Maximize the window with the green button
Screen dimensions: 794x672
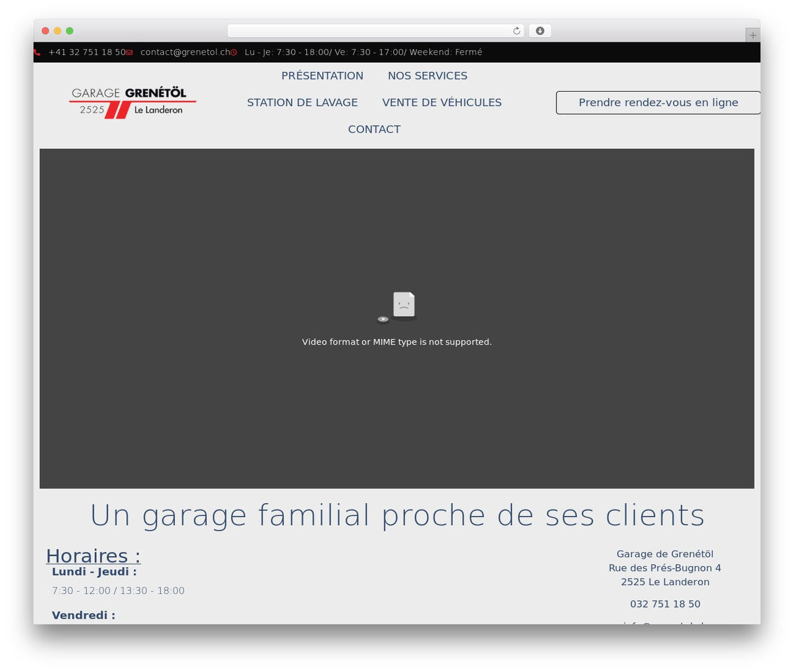69,31
